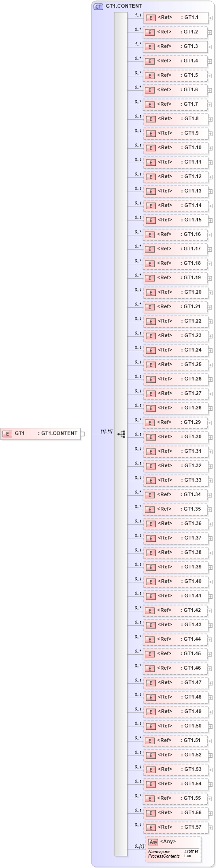Click the E icon of GT1.5
Screen dimensions: 216x868
[150, 75]
